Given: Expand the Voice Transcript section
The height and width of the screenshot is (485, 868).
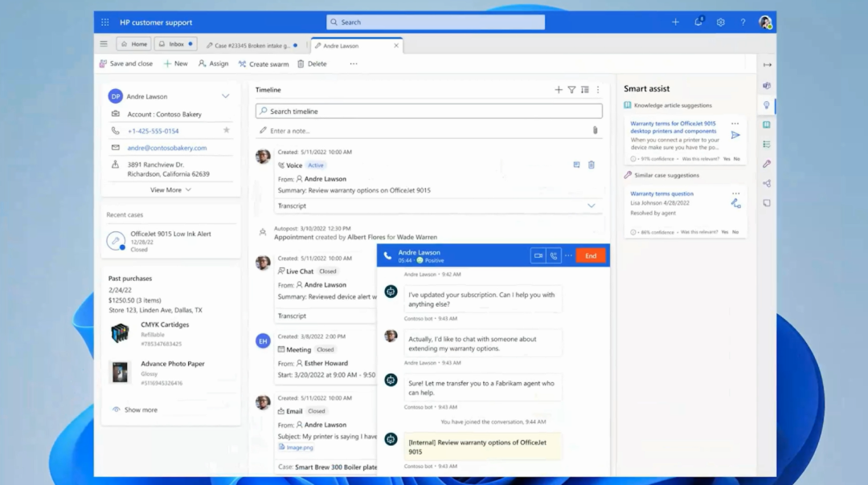Looking at the screenshot, I should [592, 206].
